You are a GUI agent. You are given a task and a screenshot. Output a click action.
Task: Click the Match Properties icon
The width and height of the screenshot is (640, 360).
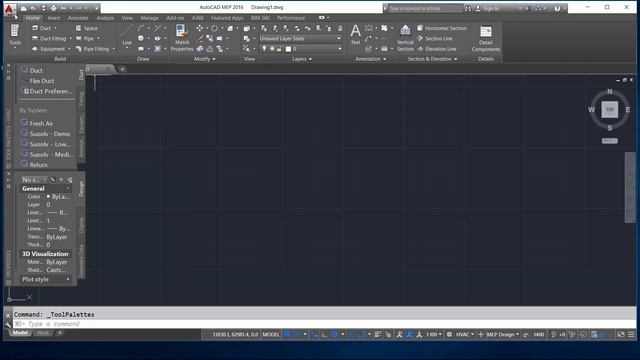pos(182,38)
